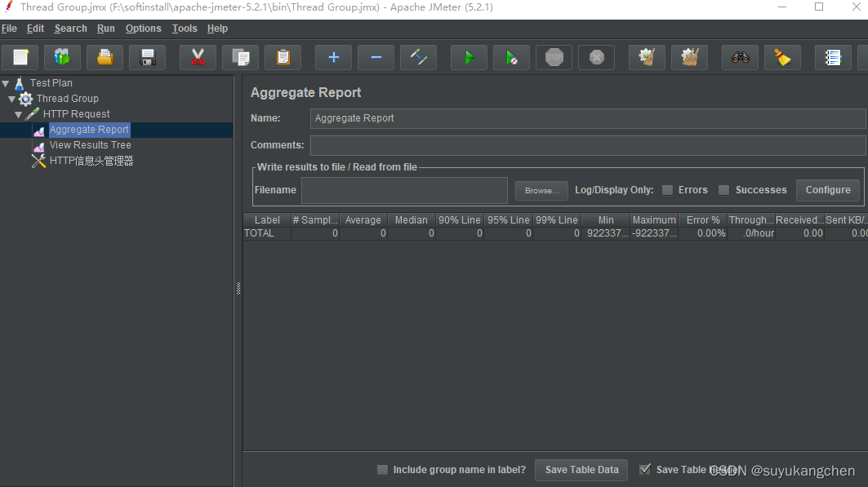Click the 99% Line column header
Viewport: 868px width, 487px height.
tap(556, 220)
